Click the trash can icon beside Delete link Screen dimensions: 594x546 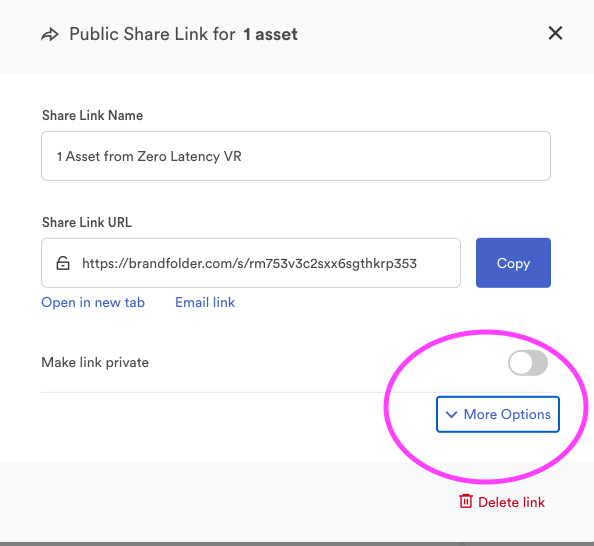pyautogui.click(x=466, y=501)
